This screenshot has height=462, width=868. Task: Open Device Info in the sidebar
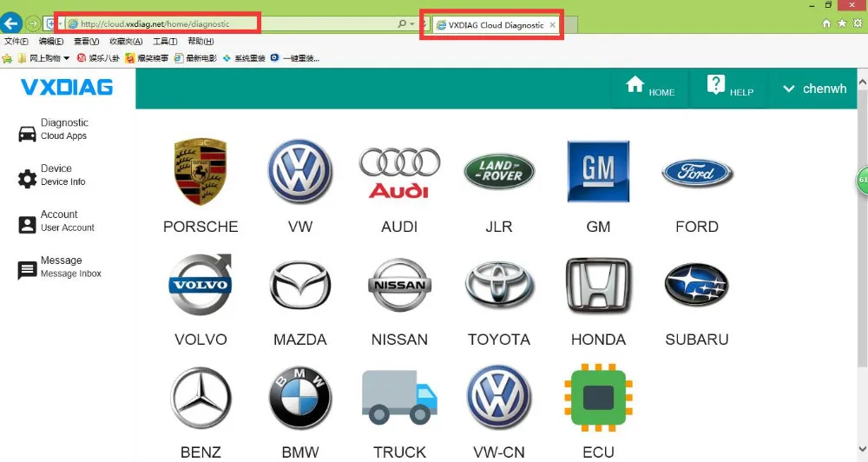[52, 175]
